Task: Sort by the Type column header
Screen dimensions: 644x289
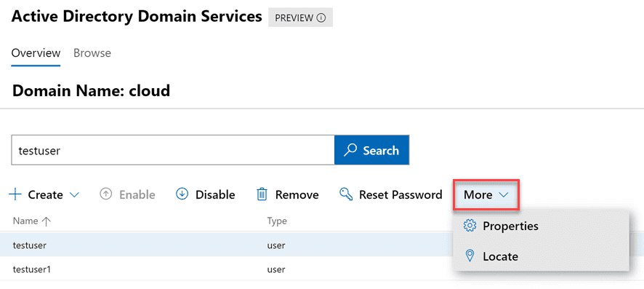Action: coord(277,221)
